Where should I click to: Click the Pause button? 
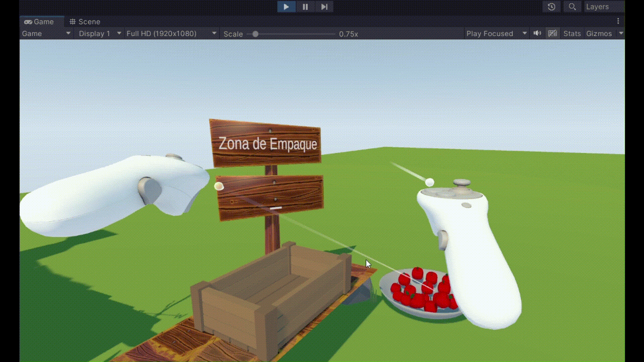[x=305, y=7]
